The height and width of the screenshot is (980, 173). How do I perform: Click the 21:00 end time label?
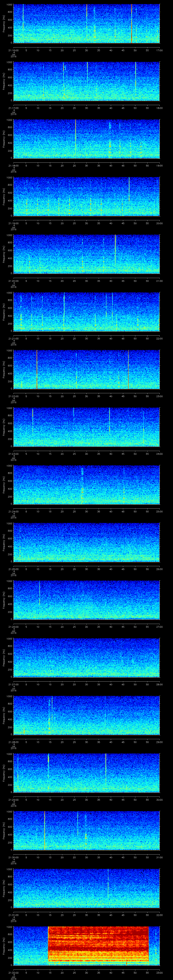[x=160, y=281]
